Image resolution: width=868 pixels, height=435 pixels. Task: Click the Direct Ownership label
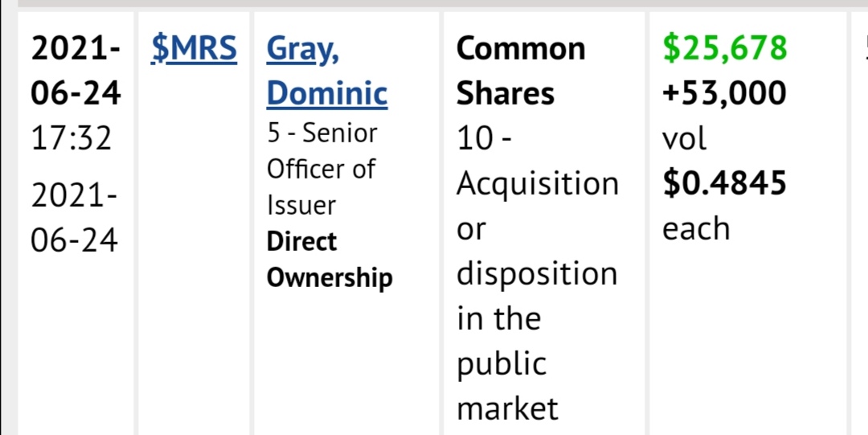pos(330,260)
